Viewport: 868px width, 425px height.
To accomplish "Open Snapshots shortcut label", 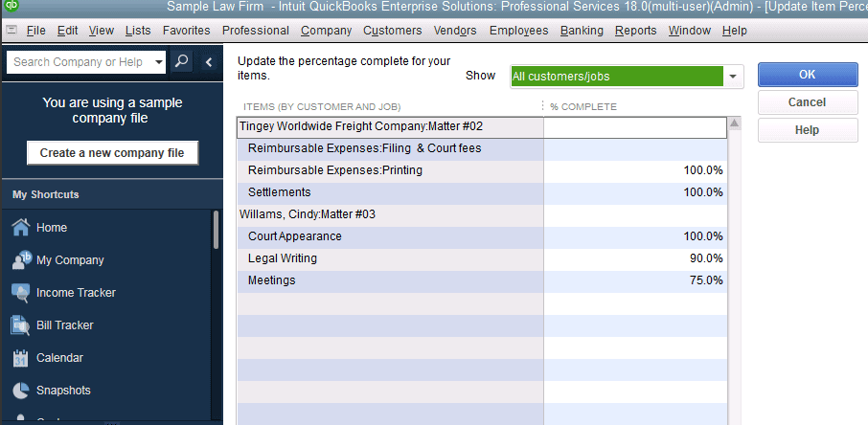I will [x=63, y=391].
